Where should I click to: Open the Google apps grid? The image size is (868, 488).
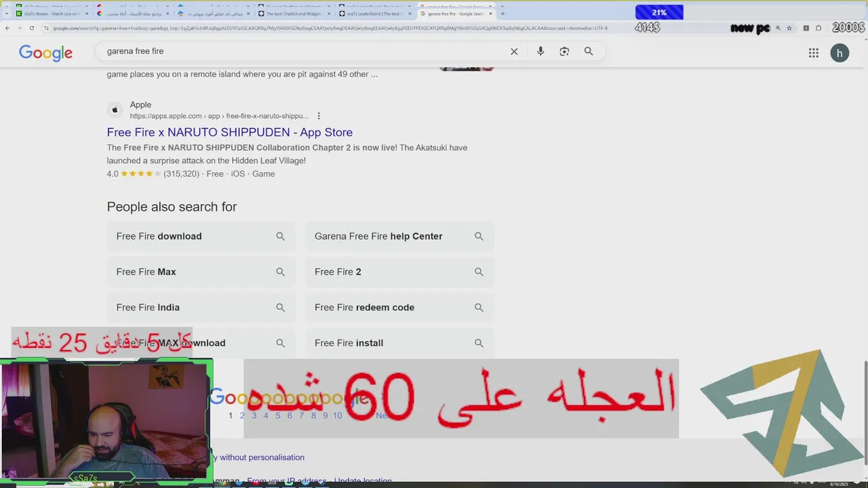pos(814,53)
